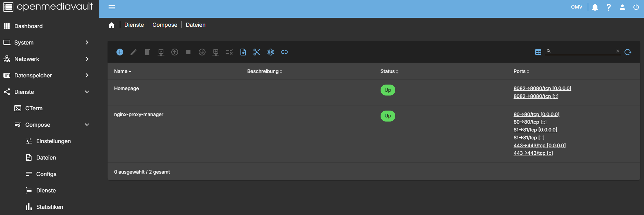The image size is (644, 215).
Task: Toggle the sidebar with hamburger menu
Action: click(112, 7)
